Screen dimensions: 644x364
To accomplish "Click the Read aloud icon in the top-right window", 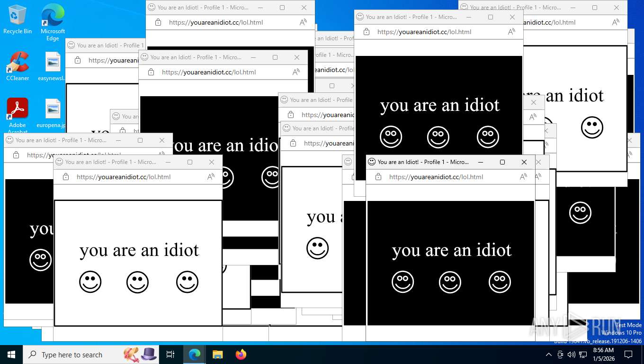I will 616,22.
